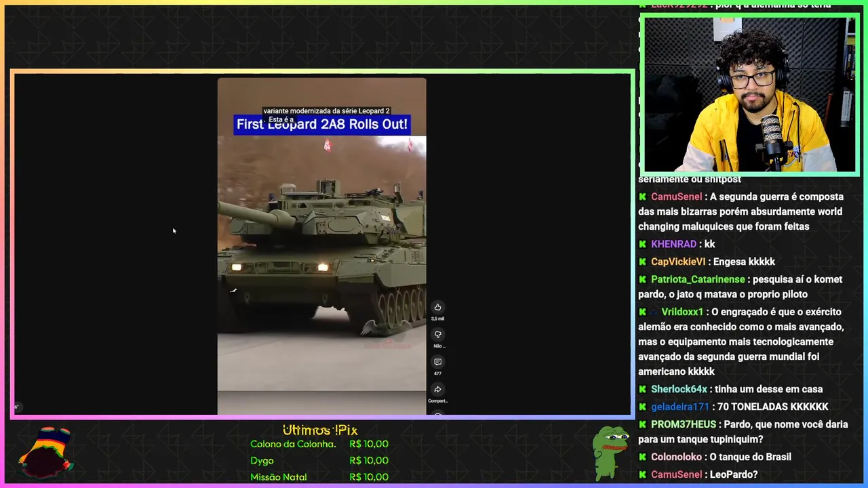Viewport: 868px width, 488px height.
Task: Open chat user Patriota_Catarinense's profile
Action: [x=698, y=279]
